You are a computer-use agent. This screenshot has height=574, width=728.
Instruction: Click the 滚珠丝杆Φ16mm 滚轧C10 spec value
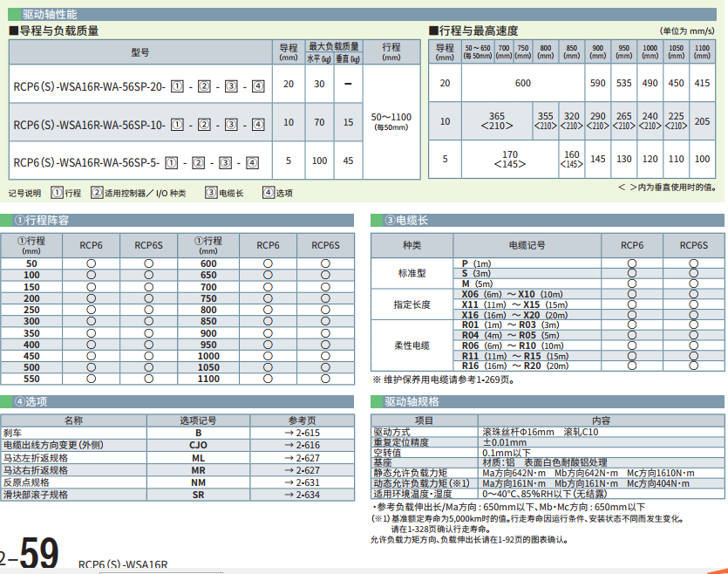tap(541, 432)
